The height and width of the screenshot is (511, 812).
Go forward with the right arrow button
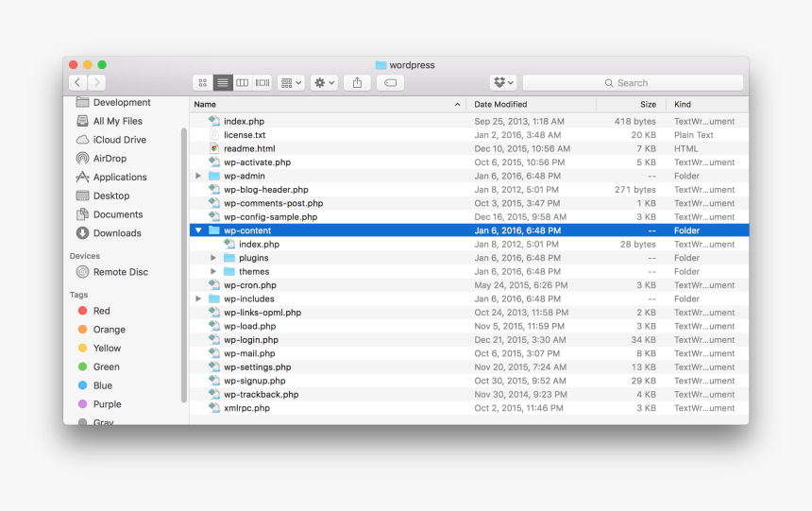pos(97,82)
